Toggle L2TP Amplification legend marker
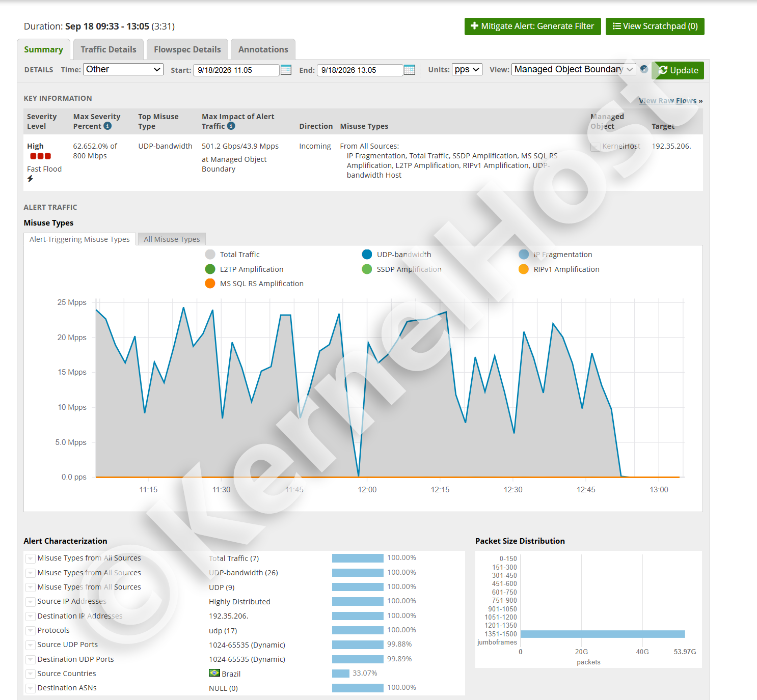This screenshot has width=757, height=700. tap(210, 269)
